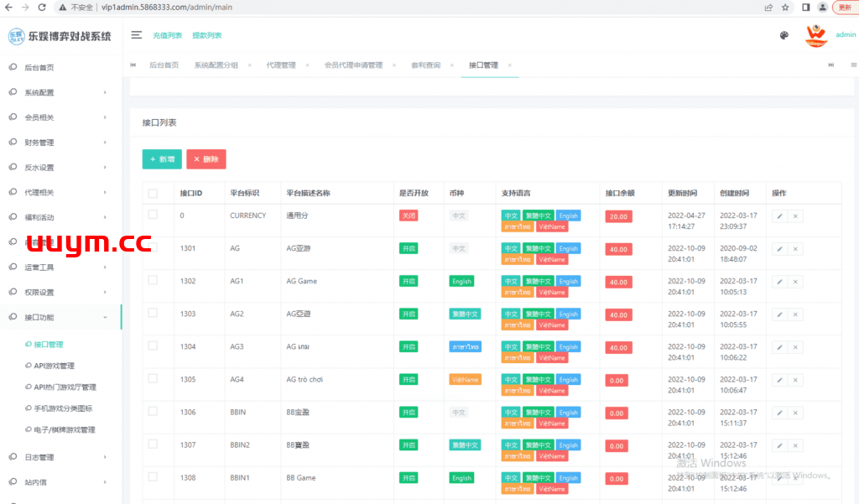This screenshot has width=859, height=504.
Task: Click the edit pencil icon for AG亚游 row
Action: pos(779,249)
